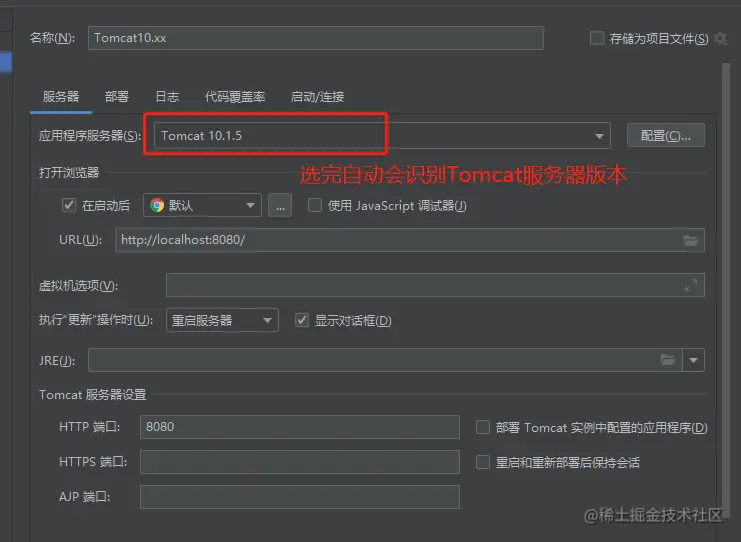Switch to the 启动/连接 tab

click(x=317, y=97)
